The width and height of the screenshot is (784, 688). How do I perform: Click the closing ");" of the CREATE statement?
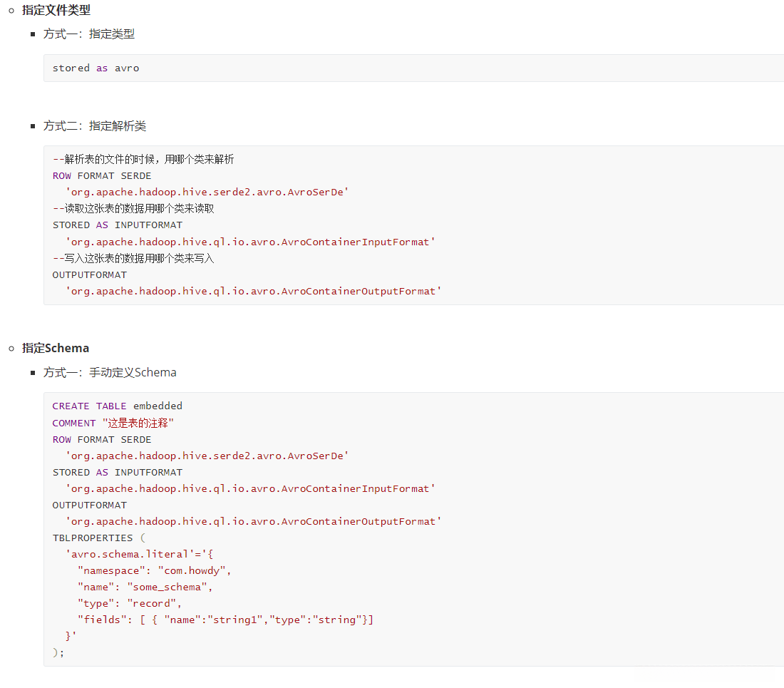coord(58,652)
